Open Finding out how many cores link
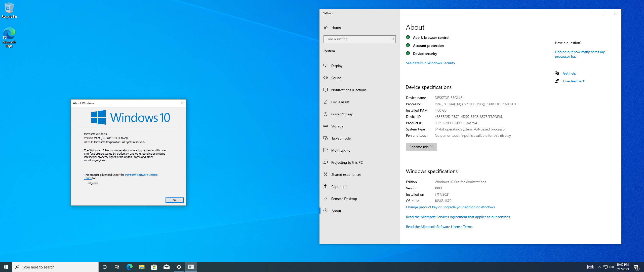The height and width of the screenshot is (272, 644). [x=580, y=54]
